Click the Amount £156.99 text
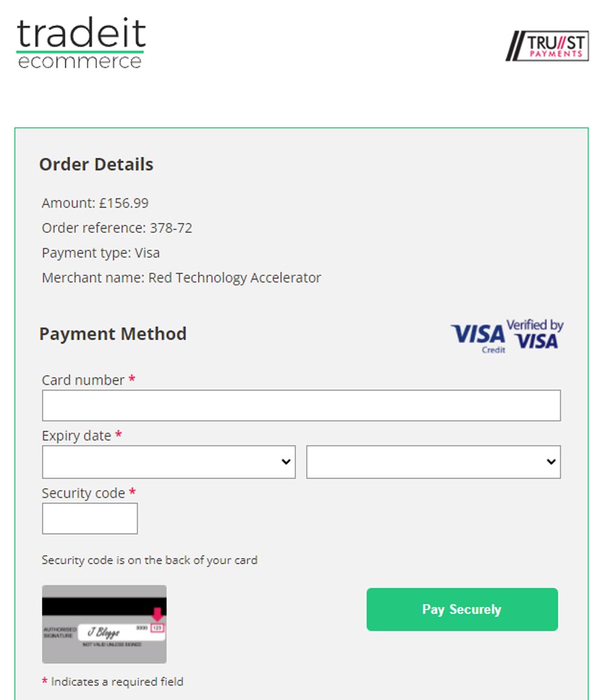 click(95, 203)
